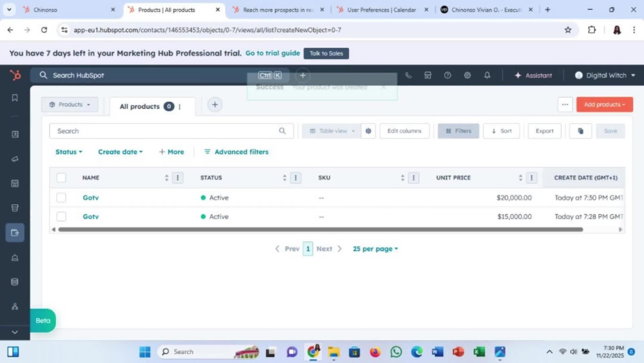Focus the products Search field
The height and width of the screenshot is (363, 644).
click(x=171, y=131)
